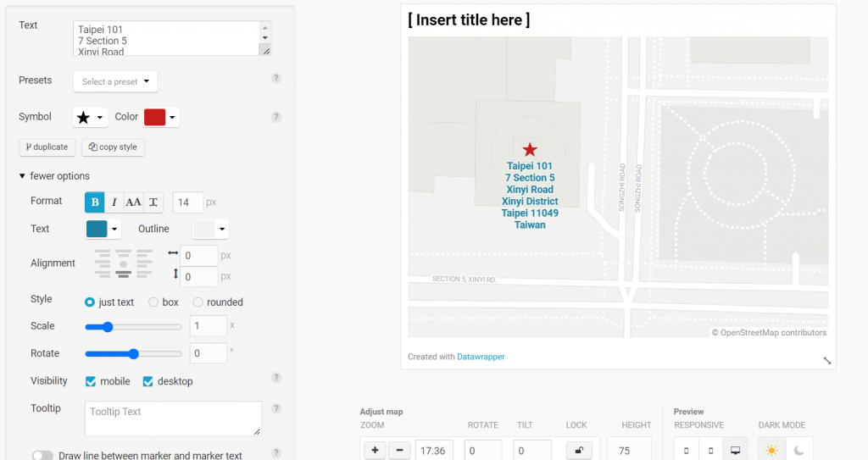Choose the top-left text alignment option

103,253
